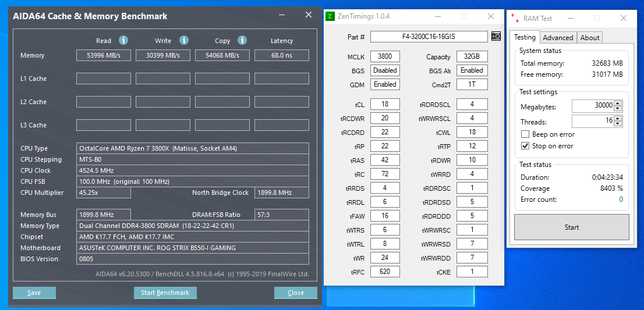Click Memory Read result 53996 MB/s
Screen dimensions: 644x310
tap(104, 55)
